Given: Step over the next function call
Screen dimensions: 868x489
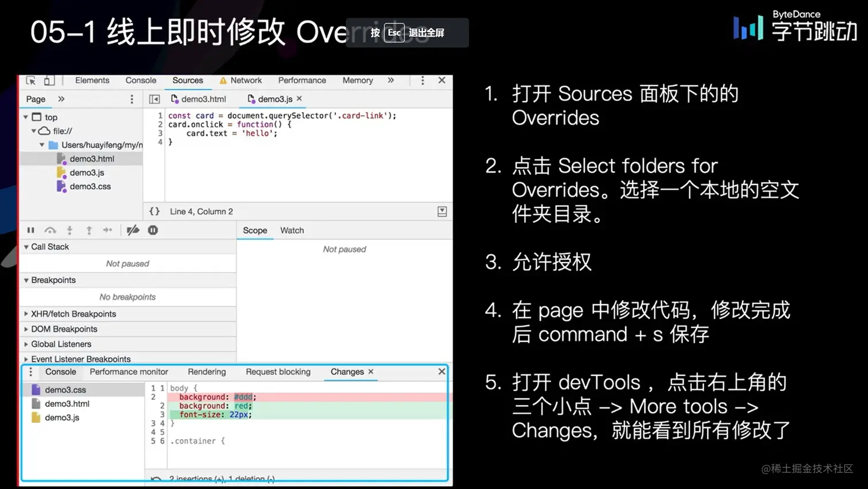Looking at the screenshot, I should pyautogui.click(x=51, y=230).
